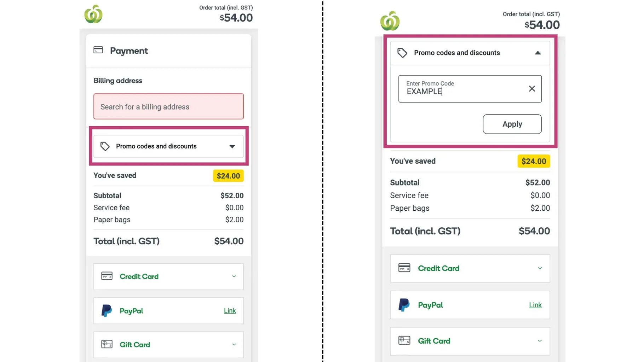Screen dimensions: 644x362
Task: Click the promo tag icon on the right panel
Action: 402,52
